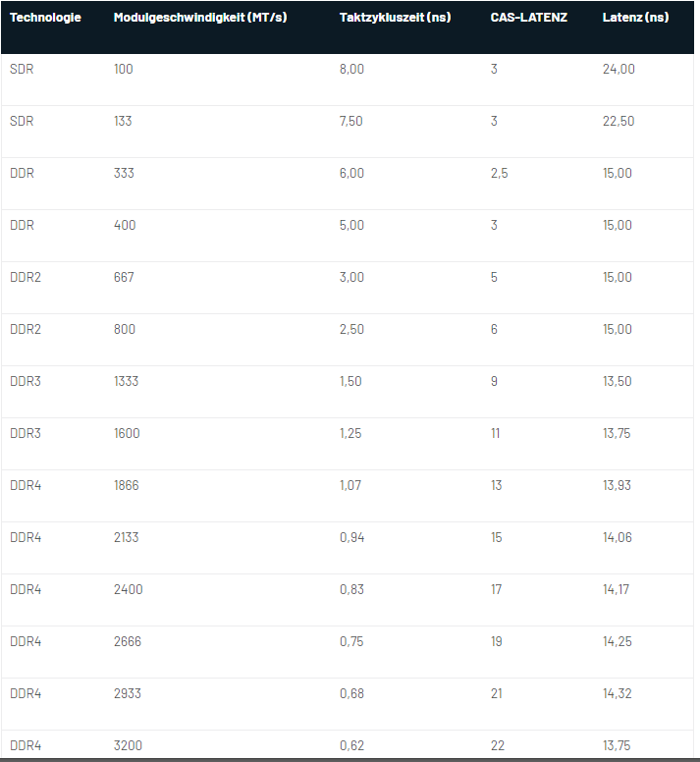
Task: Click the Latenz (ns) column header
Action: coord(635,18)
